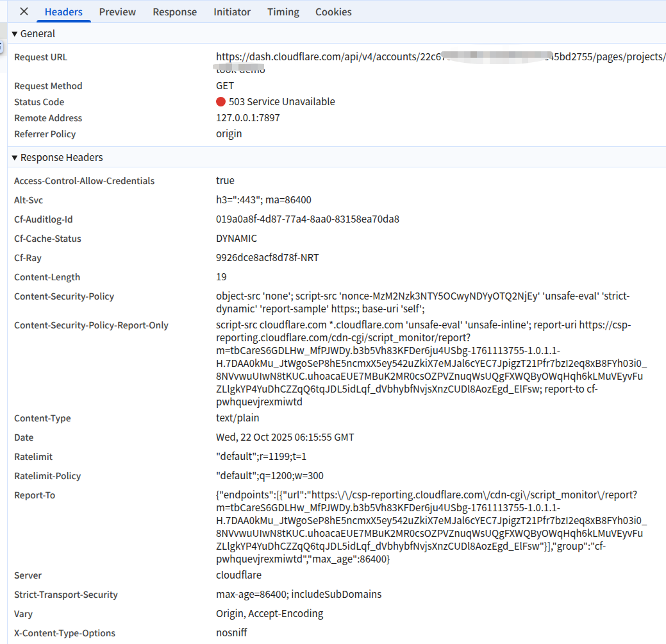Image resolution: width=666 pixels, height=644 pixels.
Task: Open the Response tab
Action: 174,12
